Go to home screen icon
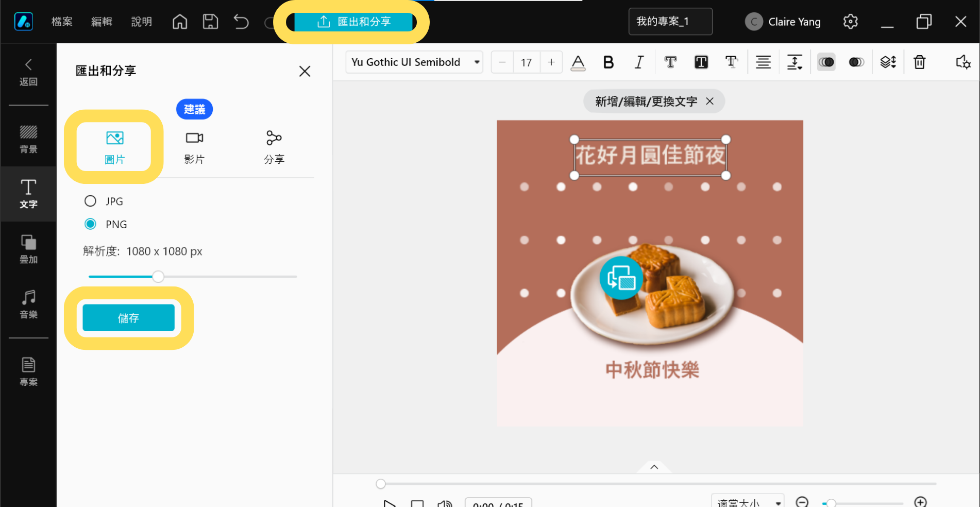Viewport: 980px width, 507px height. [x=180, y=22]
